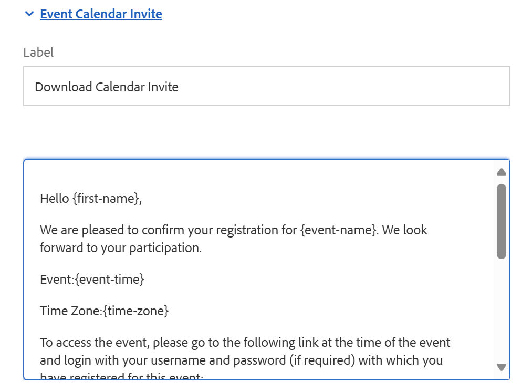Select the Label input containing Download Calendar Invite

pos(210,86)
